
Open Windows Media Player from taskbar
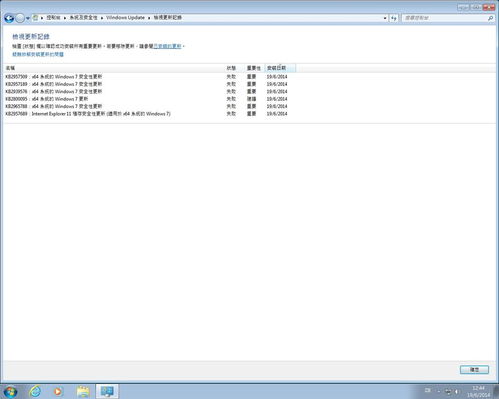58,391
